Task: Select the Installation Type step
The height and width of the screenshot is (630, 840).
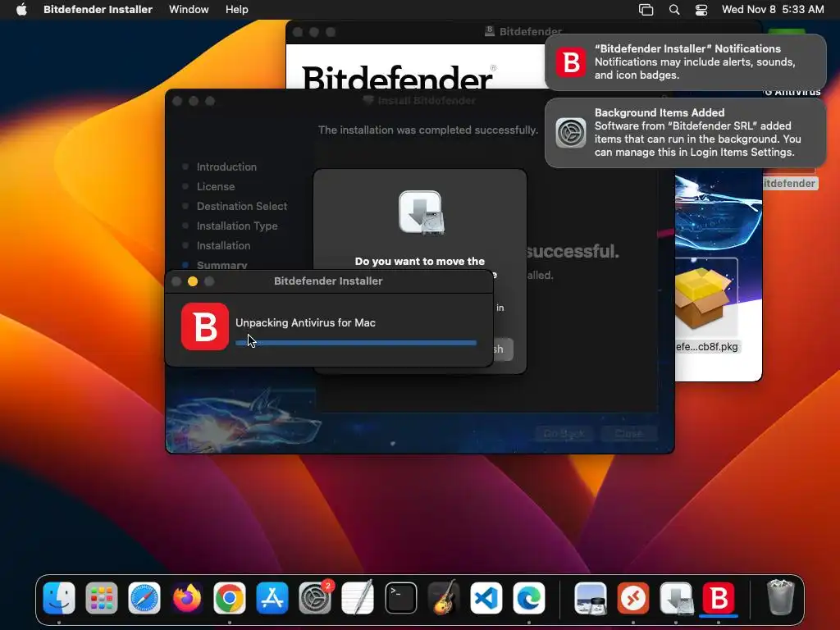Action: (x=237, y=226)
